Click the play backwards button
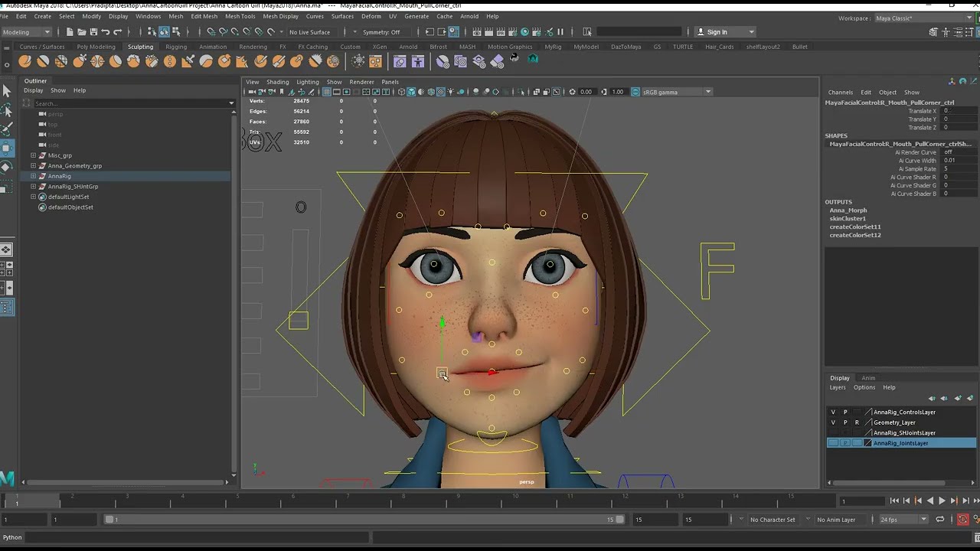The width and height of the screenshot is (980, 551). click(929, 500)
